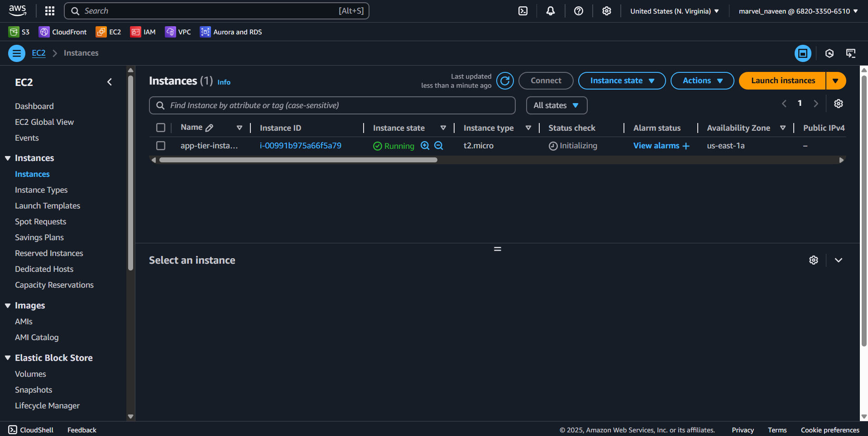Go to the previous results page
Image resolution: width=868 pixels, height=436 pixels.
[x=784, y=104]
